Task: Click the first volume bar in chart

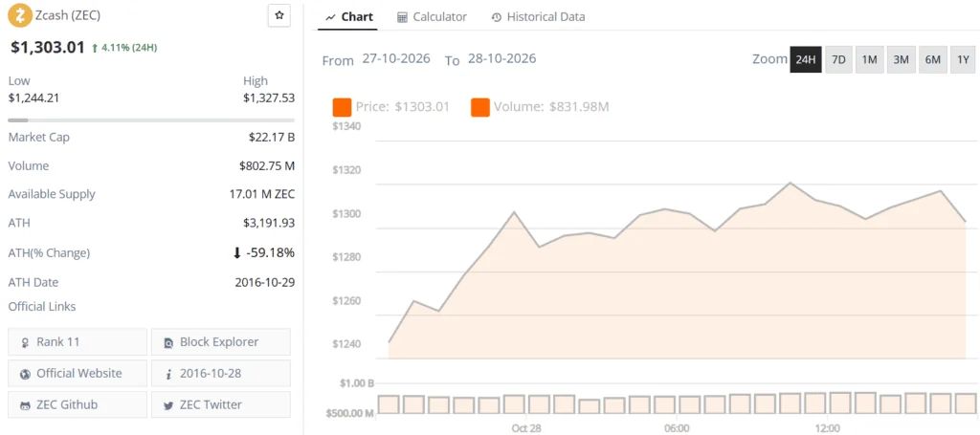Action: coord(389,403)
